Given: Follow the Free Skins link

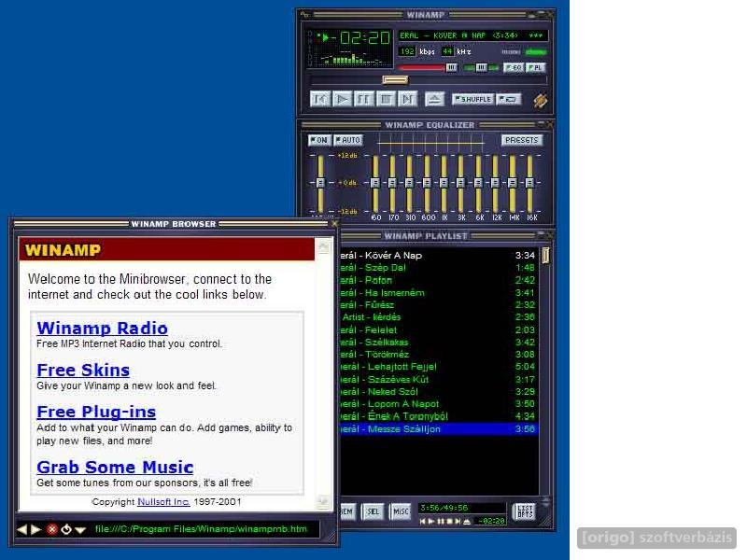Looking at the screenshot, I should [83, 370].
